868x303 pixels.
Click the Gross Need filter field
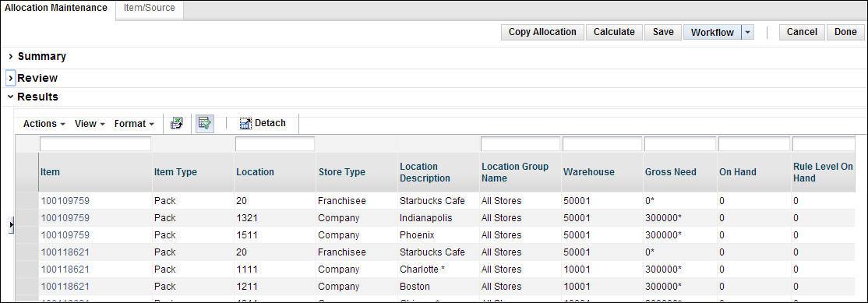tap(679, 144)
